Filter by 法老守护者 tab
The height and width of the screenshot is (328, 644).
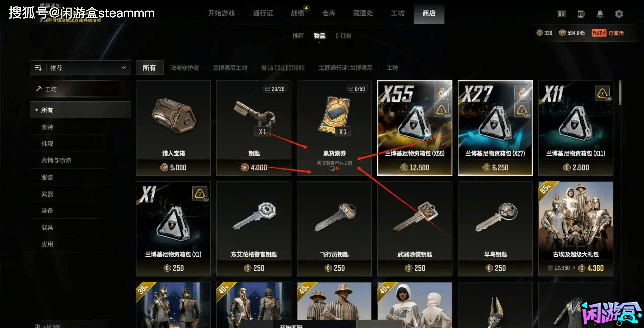tap(185, 68)
